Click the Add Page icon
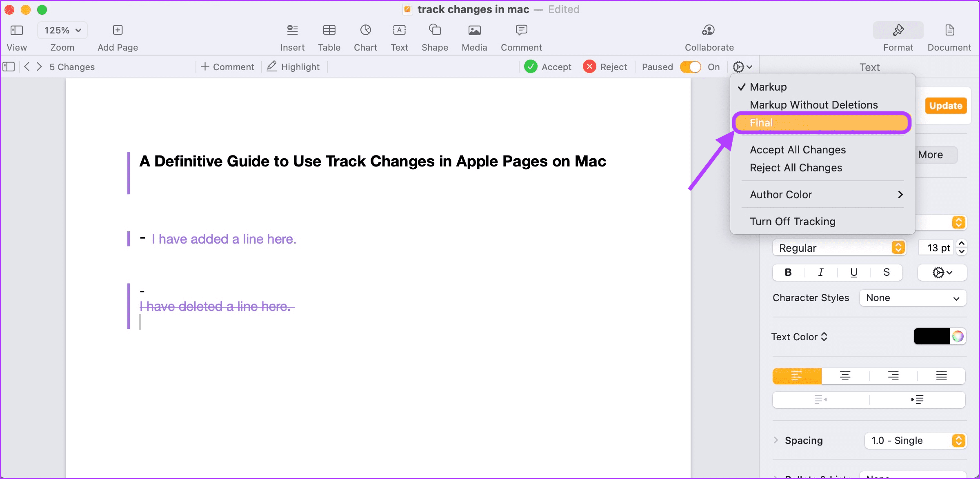Image resolution: width=980 pixels, height=479 pixels. pos(118,30)
